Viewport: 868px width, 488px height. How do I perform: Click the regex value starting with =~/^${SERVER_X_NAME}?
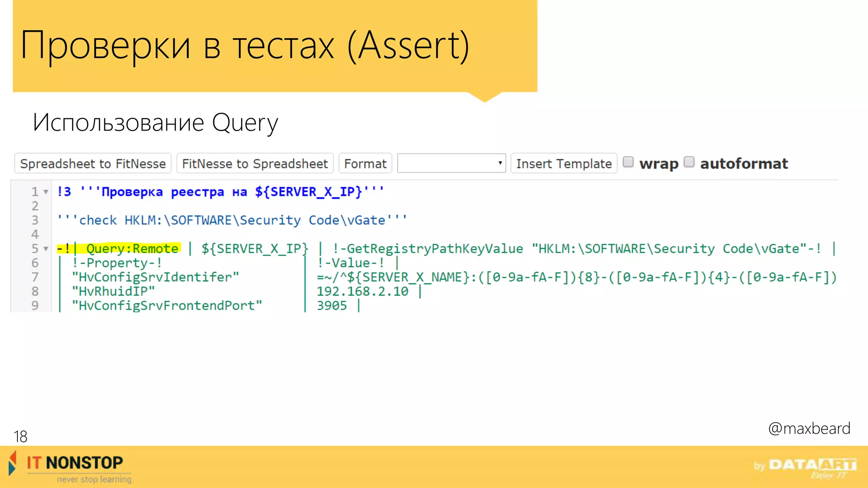(577, 277)
